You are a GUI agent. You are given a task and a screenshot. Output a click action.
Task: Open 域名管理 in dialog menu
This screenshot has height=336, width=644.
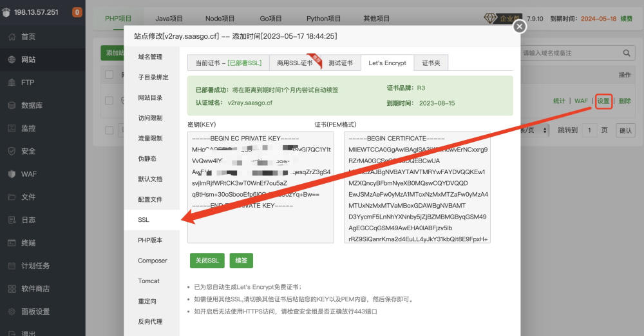[151, 57]
